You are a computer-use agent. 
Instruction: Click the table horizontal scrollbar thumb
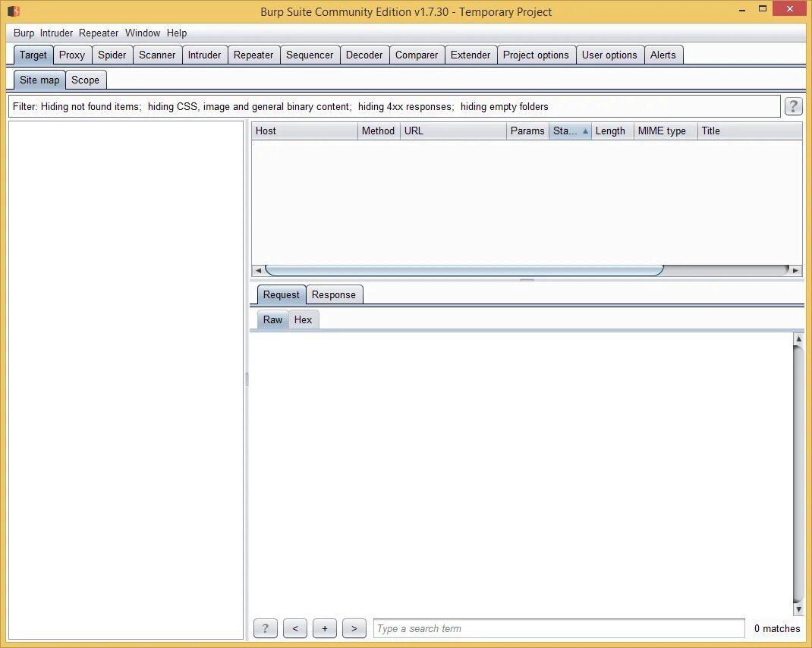(x=464, y=270)
